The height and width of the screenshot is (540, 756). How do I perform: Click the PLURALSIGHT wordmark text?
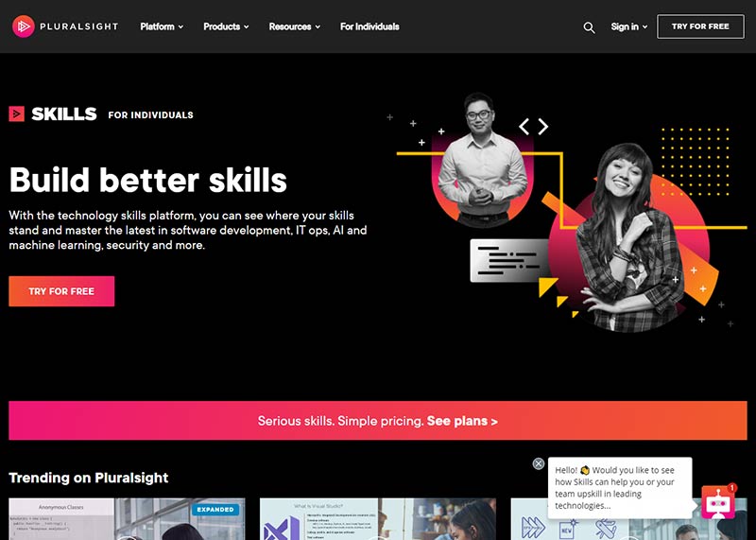pos(79,26)
